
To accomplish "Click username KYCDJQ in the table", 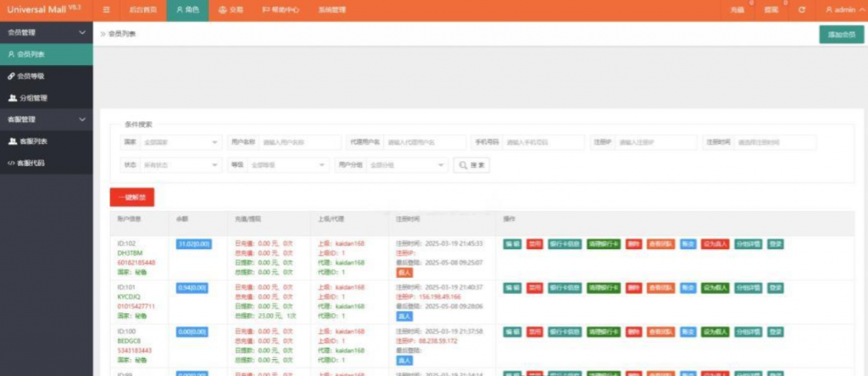I will (x=129, y=297).
